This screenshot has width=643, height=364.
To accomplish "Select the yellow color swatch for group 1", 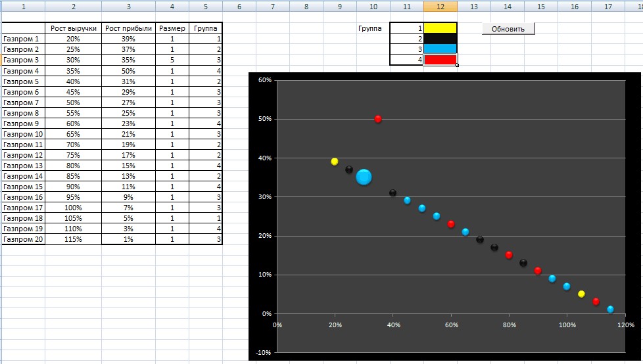I will tap(440, 28).
